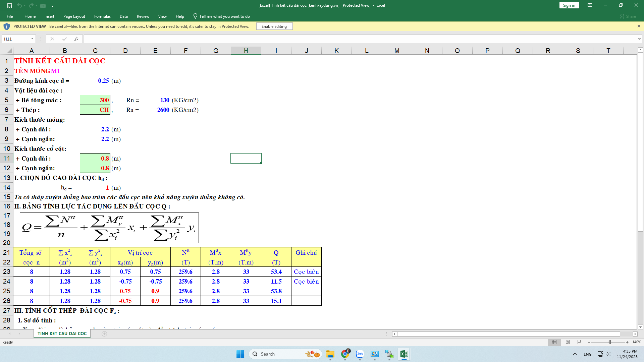
Task: Open the Formulas ribbon tab
Action: tap(102, 16)
